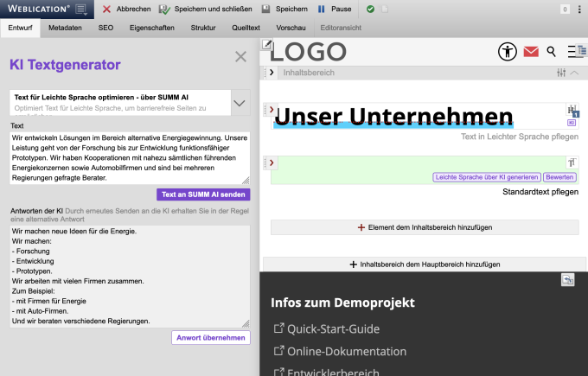Click the Bewerten button
The height and width of the screenshot is (376, 588).
click(x=559, y=177)
